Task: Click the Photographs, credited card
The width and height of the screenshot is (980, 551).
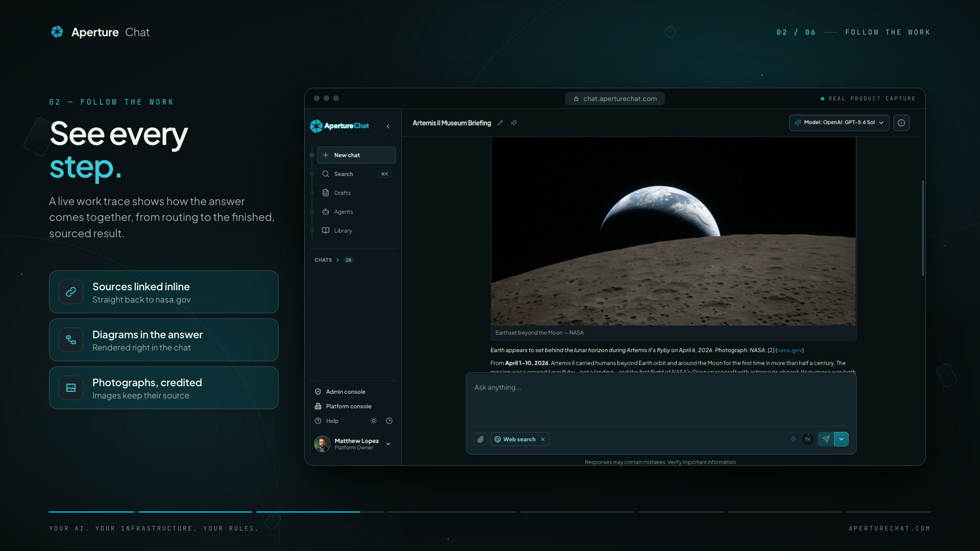Action: click(x=164, y=388)
